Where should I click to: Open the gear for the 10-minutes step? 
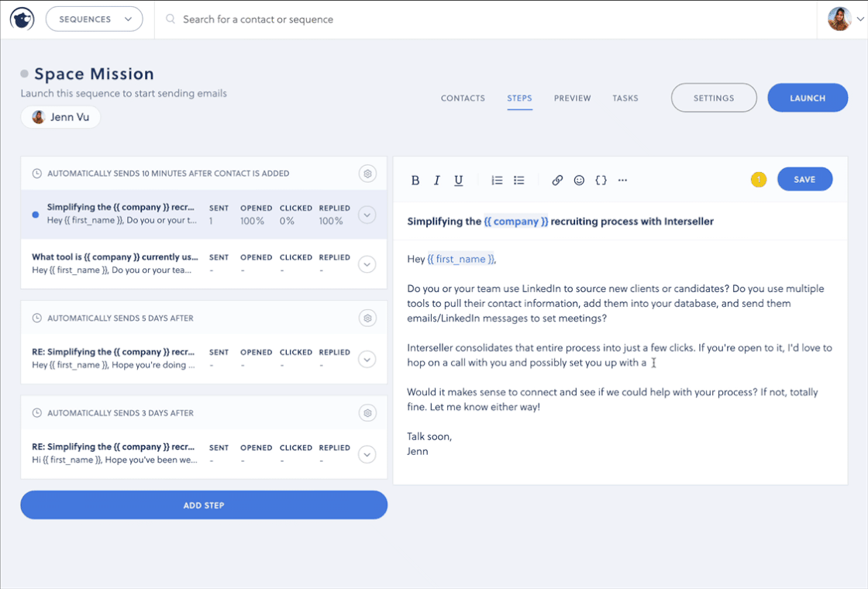point(367,174)
